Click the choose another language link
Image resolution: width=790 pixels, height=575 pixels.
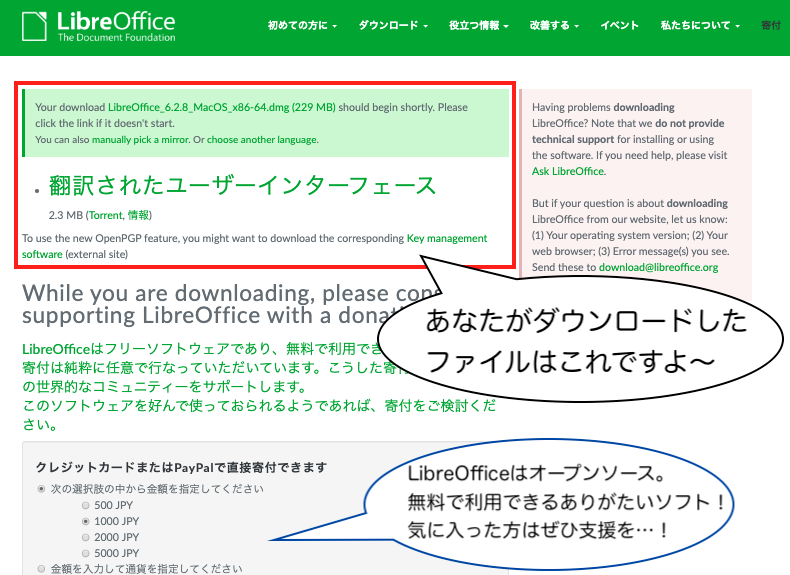pos(262,140)
